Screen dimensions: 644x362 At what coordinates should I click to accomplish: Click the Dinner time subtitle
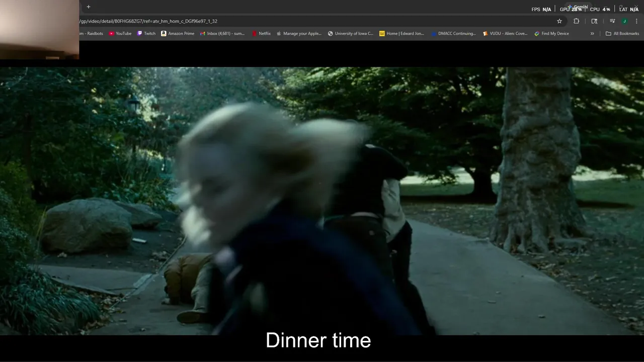pos(318,340)
